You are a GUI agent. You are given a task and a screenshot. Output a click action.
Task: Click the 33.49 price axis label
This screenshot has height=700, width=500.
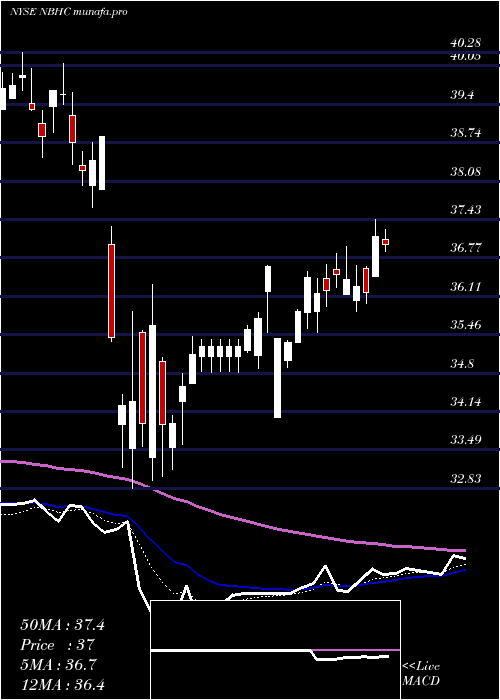[466, 440]
